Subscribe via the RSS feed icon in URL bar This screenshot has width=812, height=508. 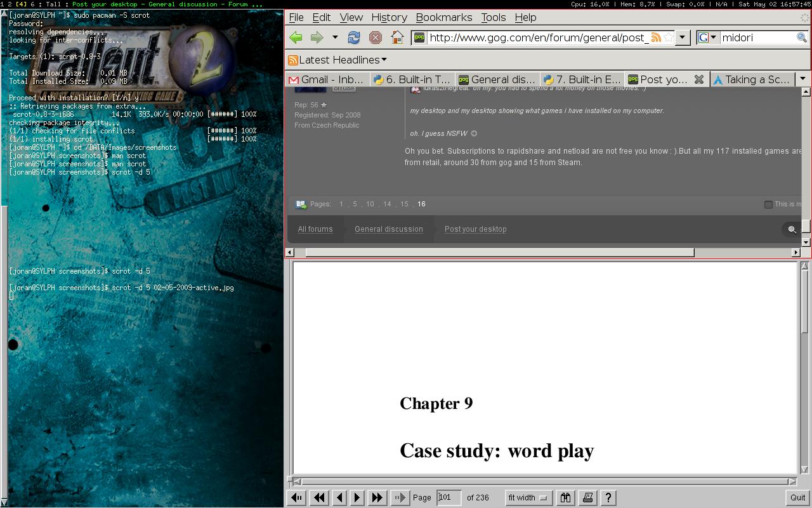656,37
